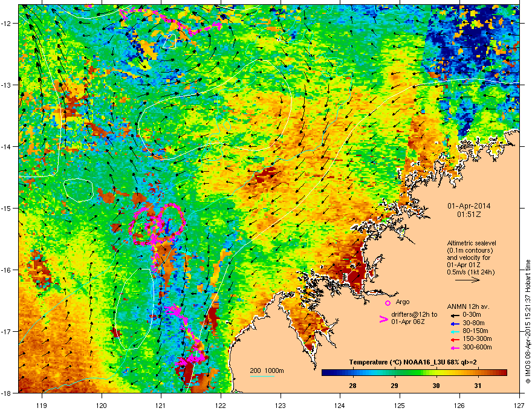This screenshot has width=532, height=411.
Task: Click the latitude label '-12'
Action: point(7,23)
